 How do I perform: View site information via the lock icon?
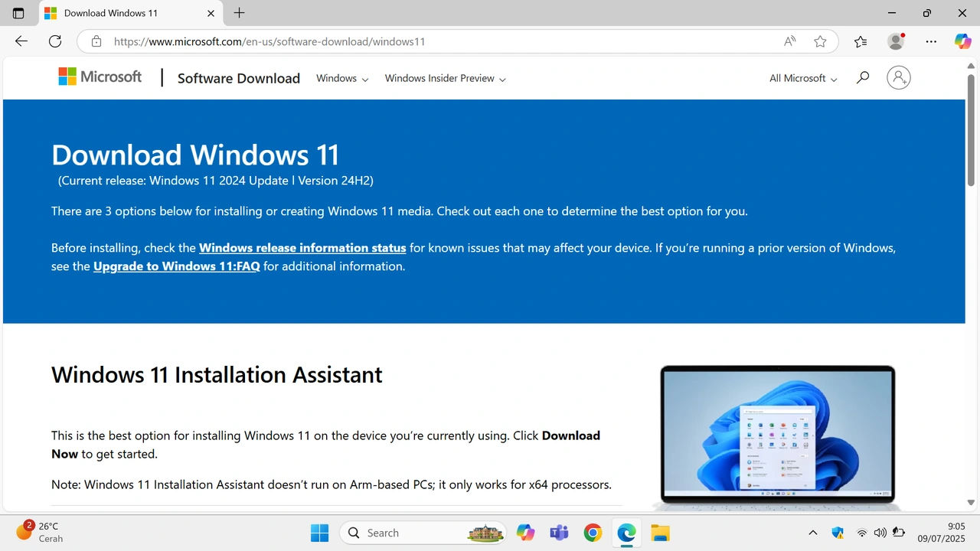(96, 41)
